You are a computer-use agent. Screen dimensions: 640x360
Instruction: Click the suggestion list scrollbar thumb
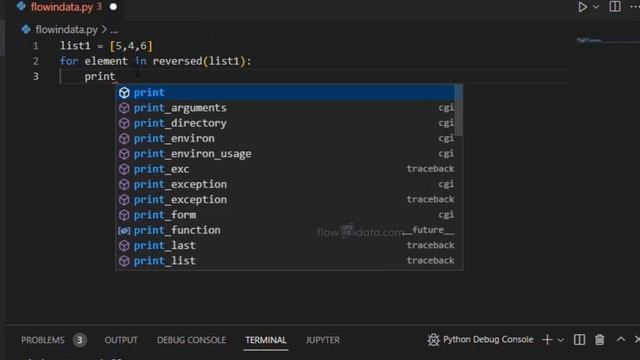pyautogui.click(x=459, y=110)
